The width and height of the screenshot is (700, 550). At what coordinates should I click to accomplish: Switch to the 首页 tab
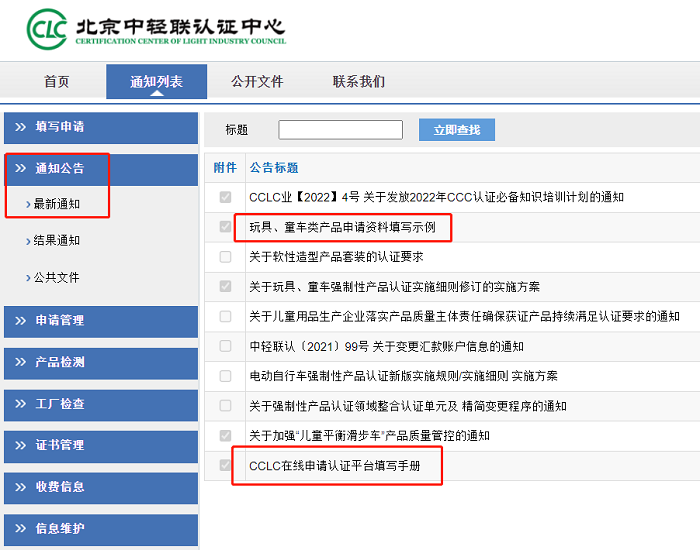point(57,82)
